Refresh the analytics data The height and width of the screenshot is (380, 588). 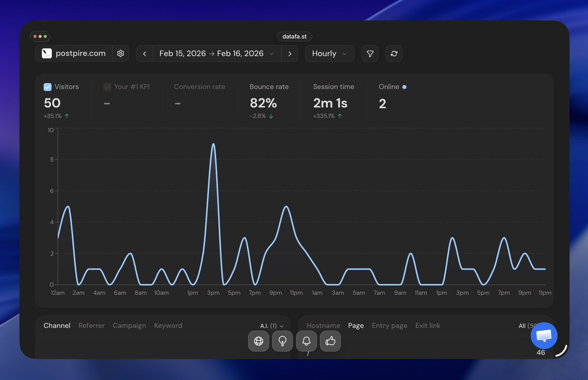tap(394, 53)
